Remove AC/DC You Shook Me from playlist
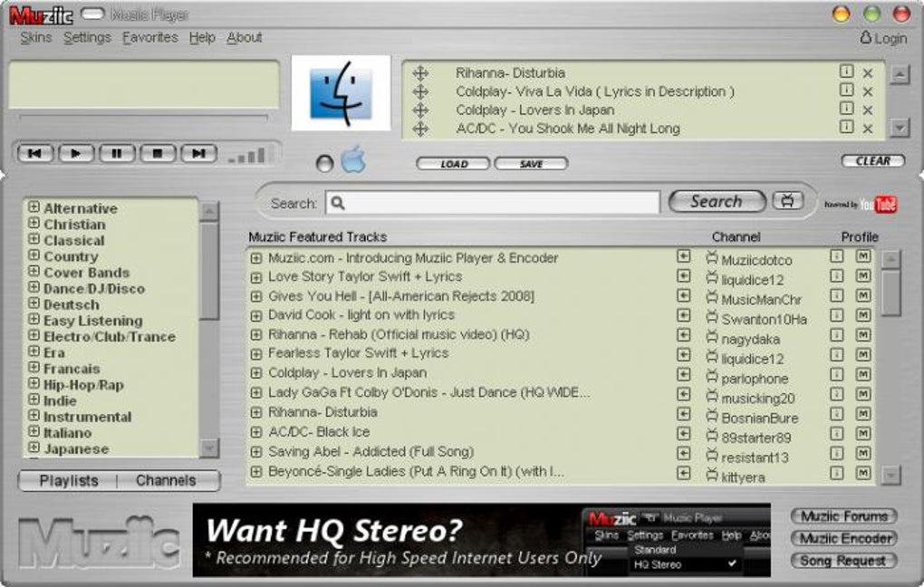Screen dimensions: 924x587 tap(868, 129)
